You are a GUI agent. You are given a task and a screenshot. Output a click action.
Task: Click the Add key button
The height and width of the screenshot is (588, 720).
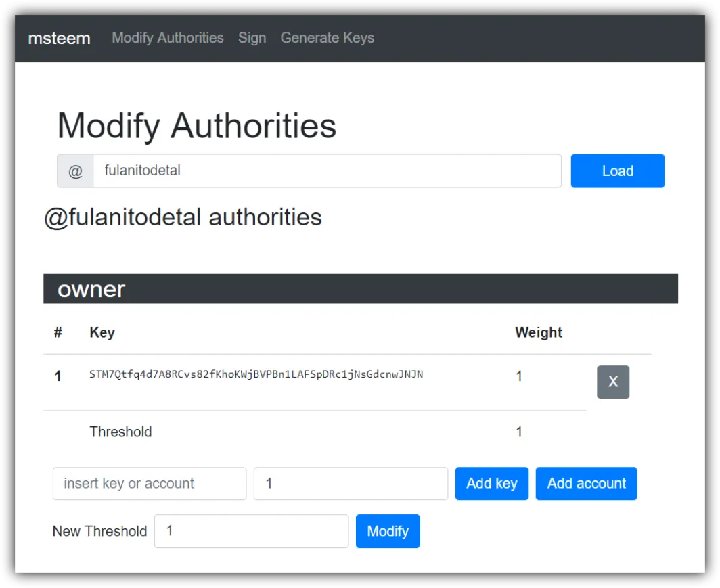(x=492, y=483)
